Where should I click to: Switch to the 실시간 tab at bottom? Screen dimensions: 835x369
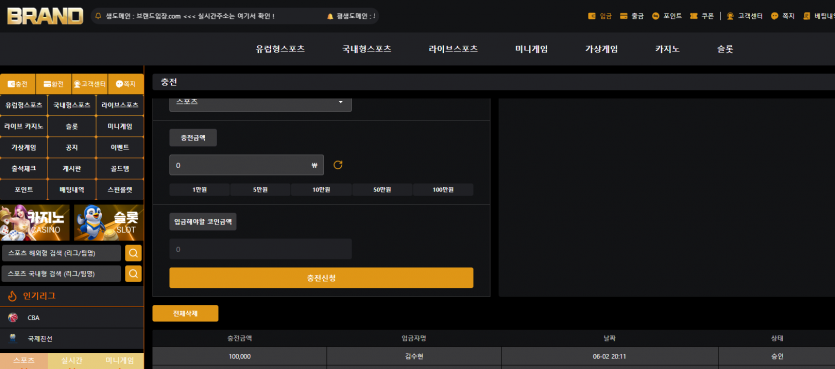(x=71, y=361)
